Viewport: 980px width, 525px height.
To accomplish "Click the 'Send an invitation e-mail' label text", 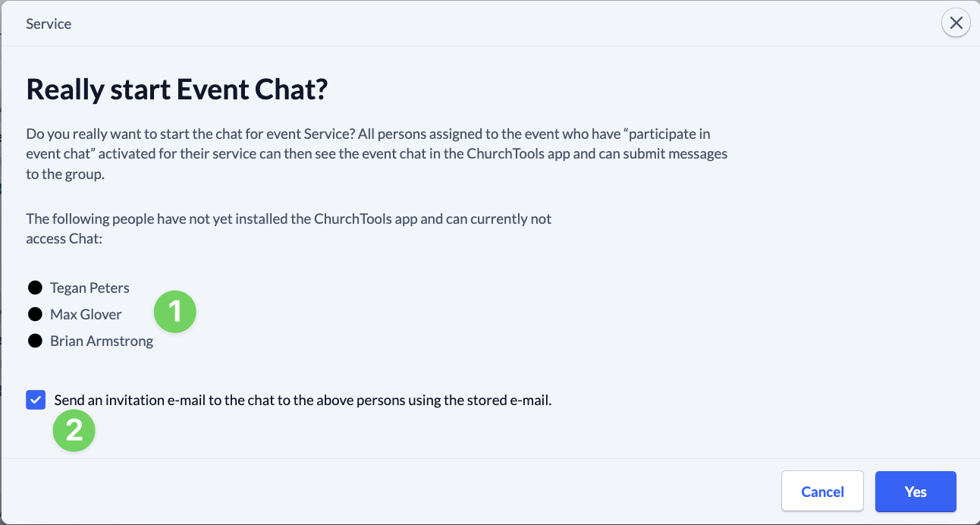I will pos(303,400).
